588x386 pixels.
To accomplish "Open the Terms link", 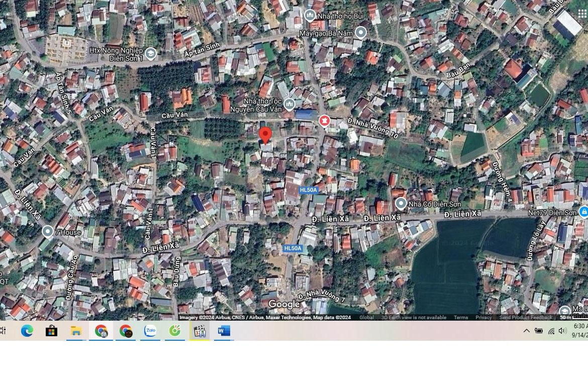I will (x=460, y=318).
